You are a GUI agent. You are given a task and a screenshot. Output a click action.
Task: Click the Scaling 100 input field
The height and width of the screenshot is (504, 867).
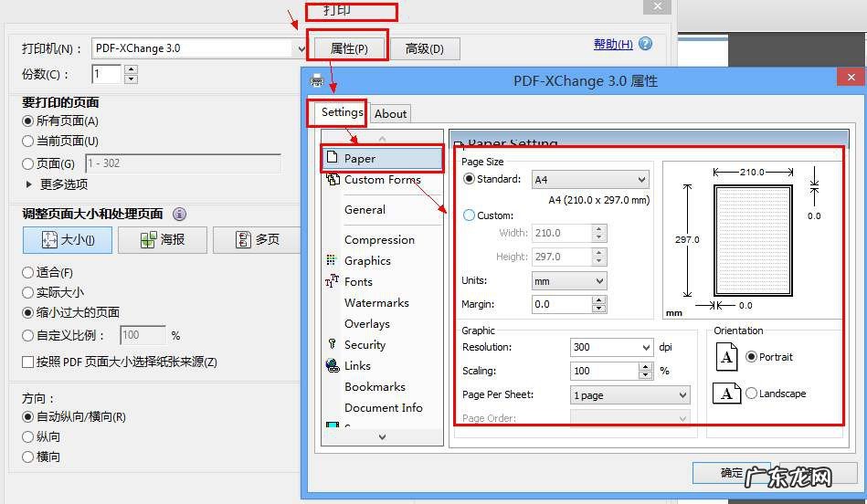(605, 371)
